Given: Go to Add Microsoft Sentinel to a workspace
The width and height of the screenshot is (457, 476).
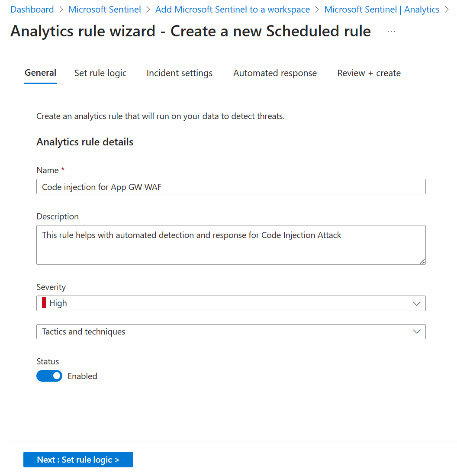Looking at the screenshot, I should (232, 10).
